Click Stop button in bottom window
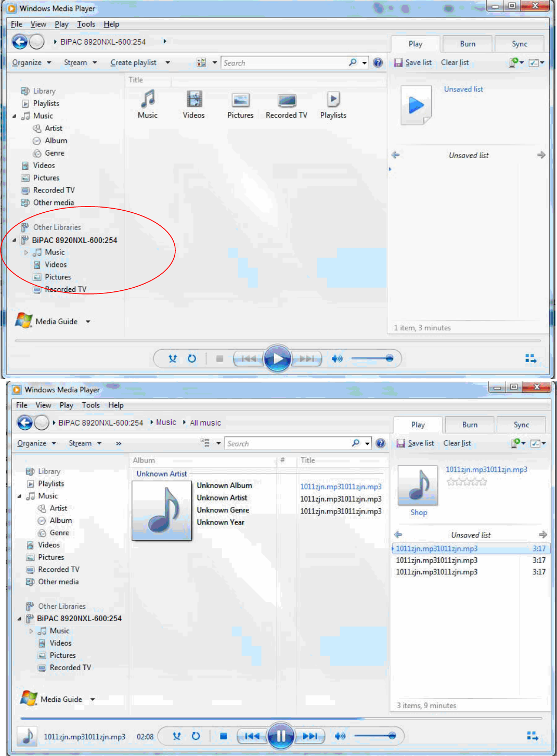This screenshot has width=557, height=756. [x=223, y=736]
